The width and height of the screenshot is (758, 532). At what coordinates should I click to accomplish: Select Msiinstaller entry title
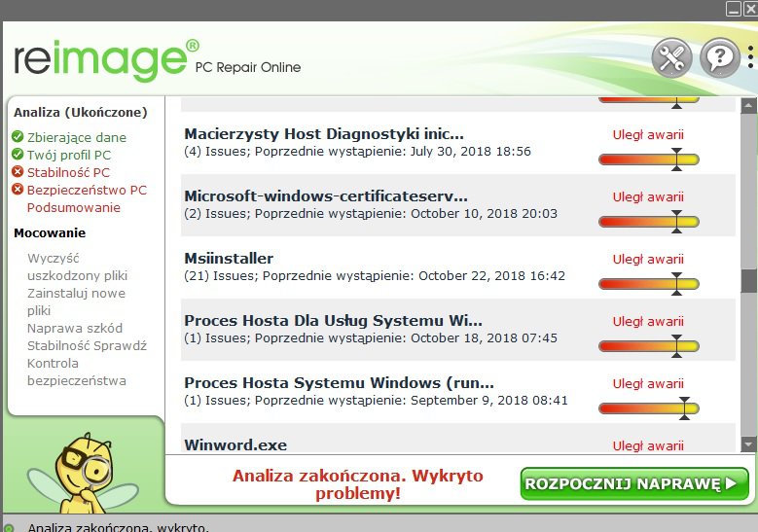coord(229,258)
